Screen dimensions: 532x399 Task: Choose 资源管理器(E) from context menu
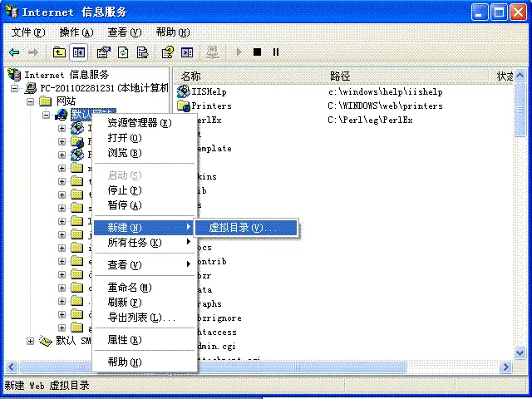(x=145, y=123)
